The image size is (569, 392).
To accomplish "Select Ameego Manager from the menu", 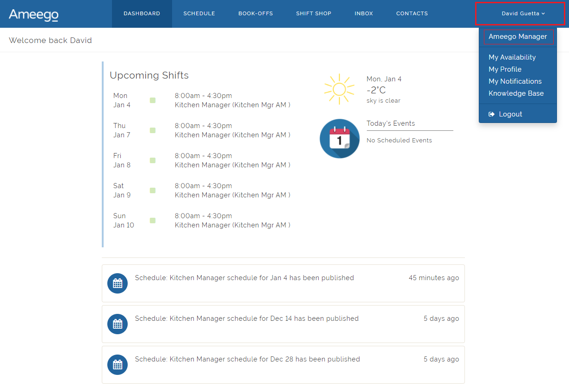I will (x=518, y=37).
